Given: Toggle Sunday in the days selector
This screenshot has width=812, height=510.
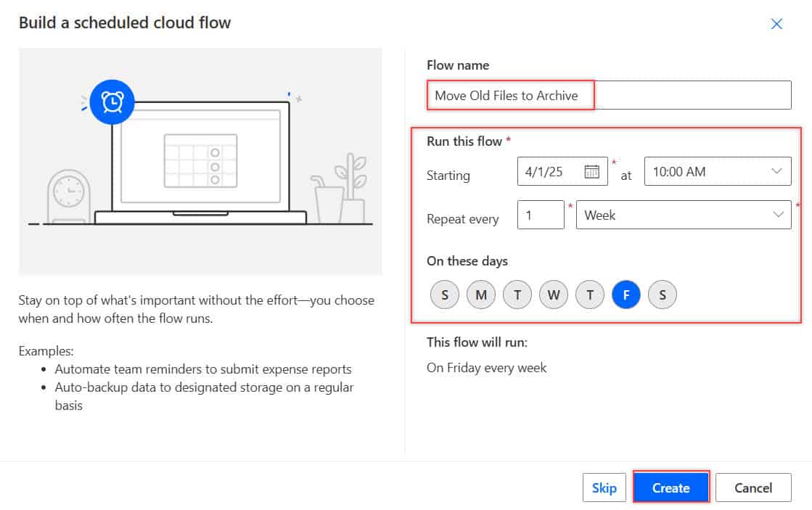Looking at the screenshot, I should tap(445, 294).
